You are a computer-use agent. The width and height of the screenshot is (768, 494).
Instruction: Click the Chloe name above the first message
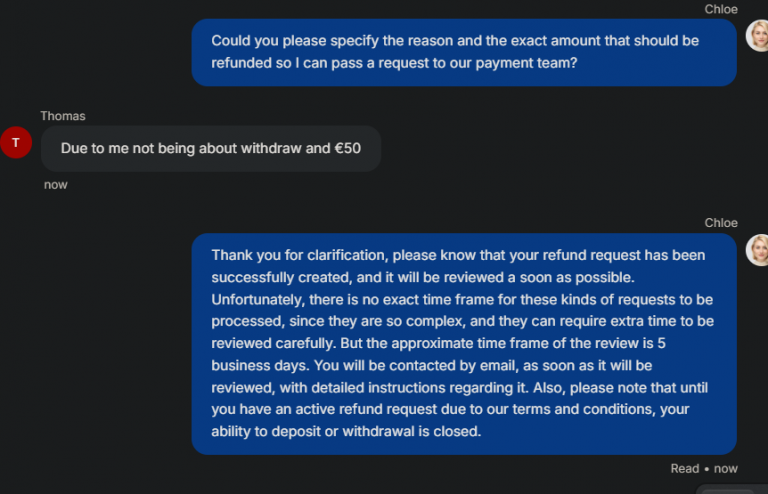click(x=721, y=9)
